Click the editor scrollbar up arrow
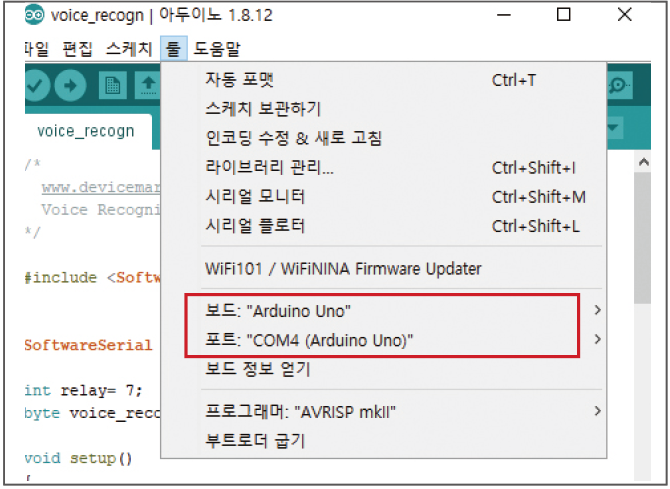 tap(643, 162)
